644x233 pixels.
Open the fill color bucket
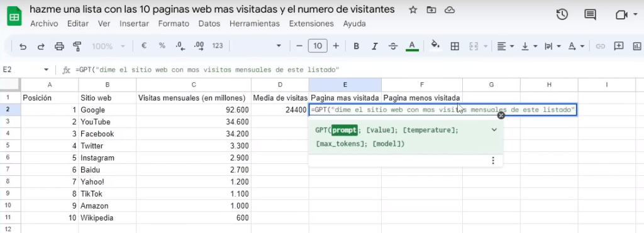[435, 45]
